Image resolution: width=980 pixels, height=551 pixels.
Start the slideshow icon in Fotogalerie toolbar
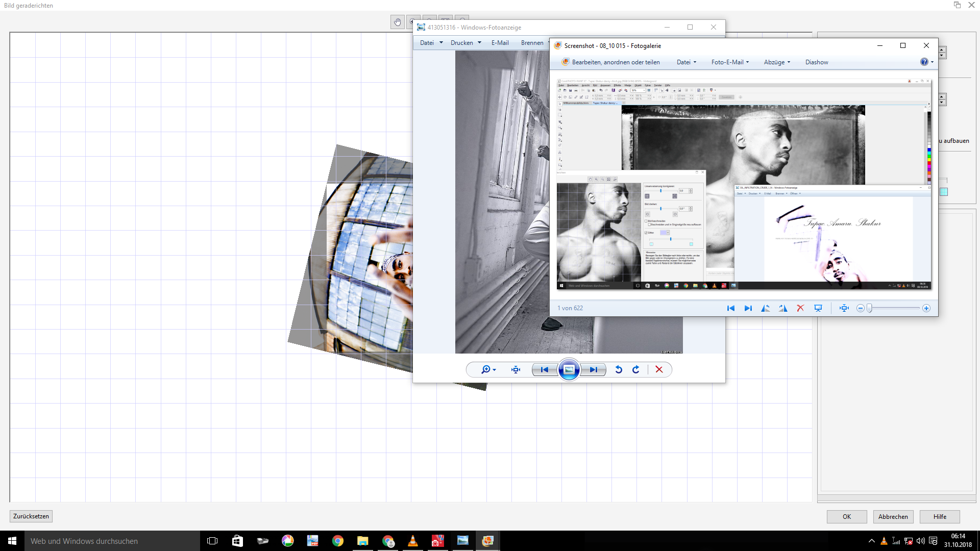click(x=818, y=308)
